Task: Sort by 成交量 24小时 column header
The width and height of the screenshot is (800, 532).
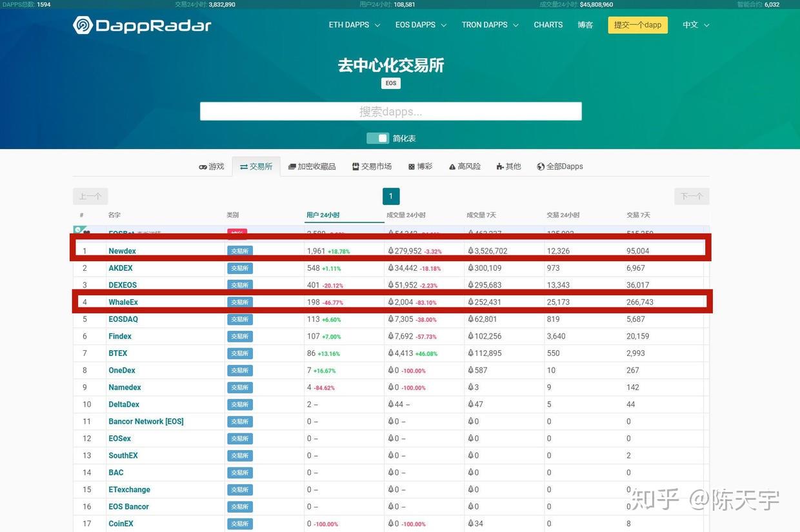Action: (406, 215)
